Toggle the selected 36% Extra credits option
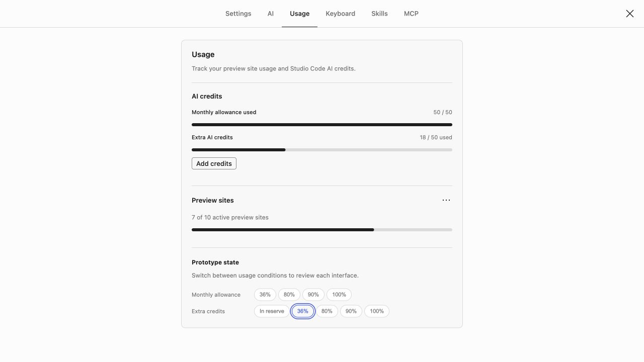This screenshot has height=362, width=644. coord(303,311)
